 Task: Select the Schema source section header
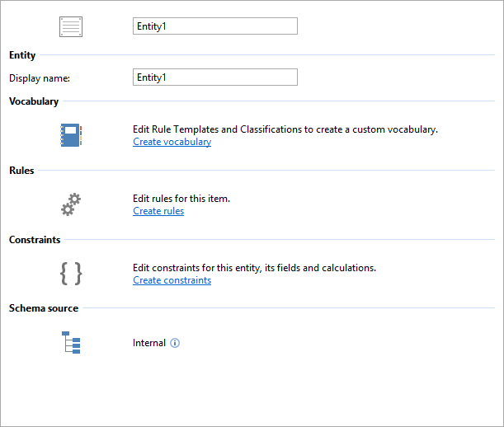pos(44,308)
